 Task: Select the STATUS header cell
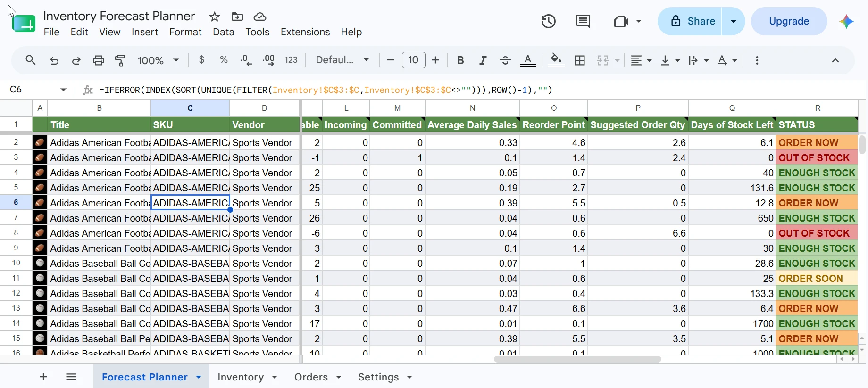[817, 125]
